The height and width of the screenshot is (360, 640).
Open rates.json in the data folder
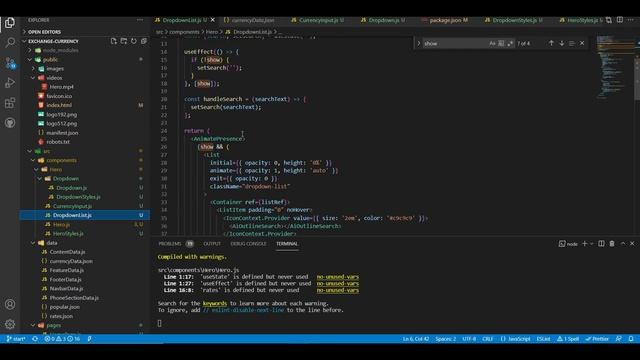tap(61, 316)
